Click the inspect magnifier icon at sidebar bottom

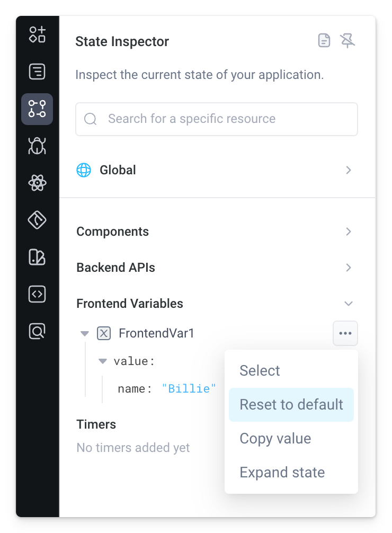(37, 331)
